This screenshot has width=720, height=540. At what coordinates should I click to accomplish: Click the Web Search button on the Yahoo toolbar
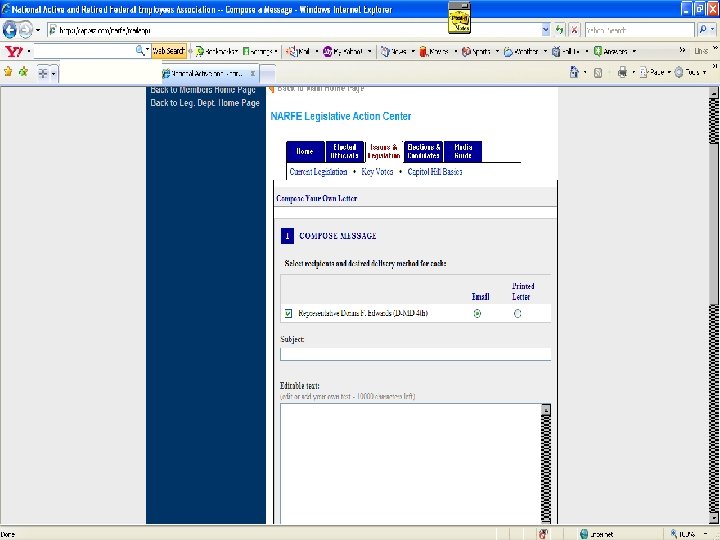169,51
